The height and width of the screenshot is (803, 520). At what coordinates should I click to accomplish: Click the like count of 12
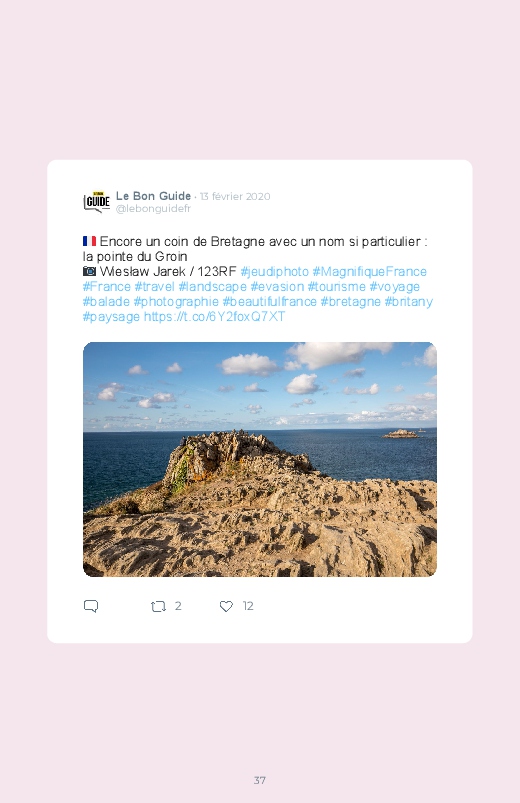tap(248, 606)
